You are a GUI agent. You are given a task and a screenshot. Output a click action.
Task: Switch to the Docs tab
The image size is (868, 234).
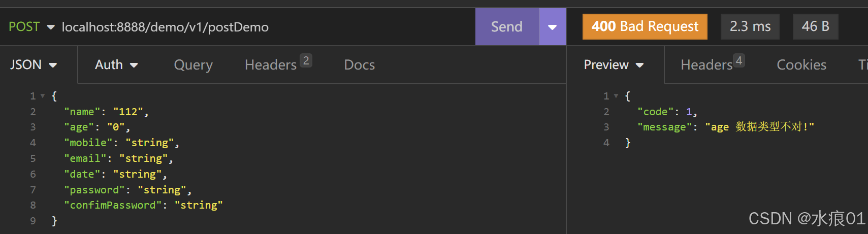[359, 65]
